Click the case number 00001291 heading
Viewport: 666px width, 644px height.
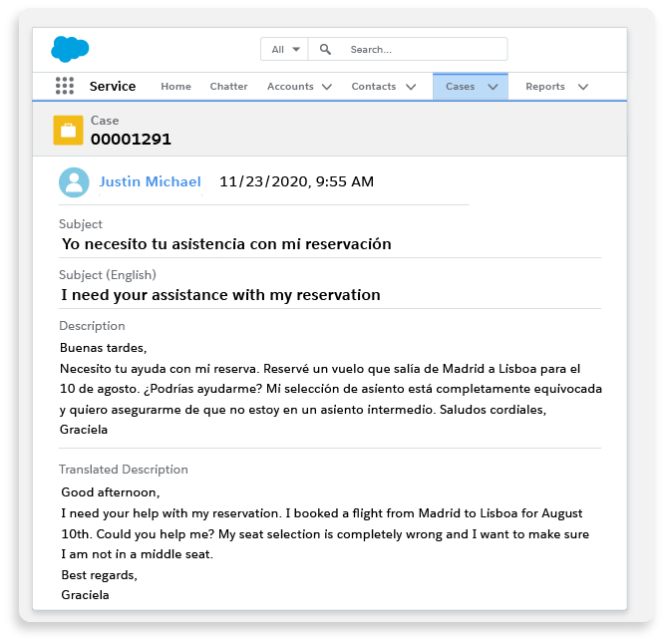131,140
